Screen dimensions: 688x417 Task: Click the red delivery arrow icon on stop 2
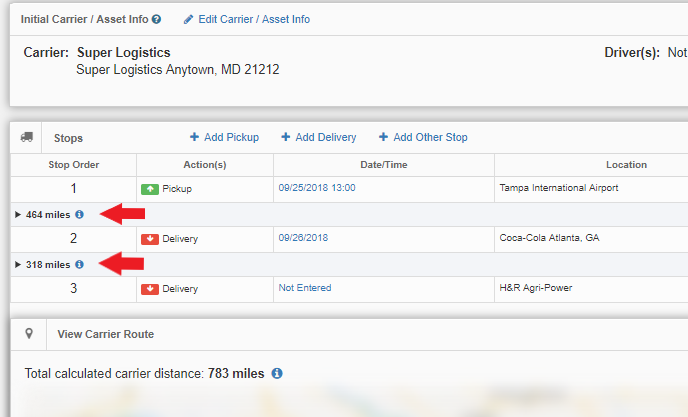[x=150, y=239]
